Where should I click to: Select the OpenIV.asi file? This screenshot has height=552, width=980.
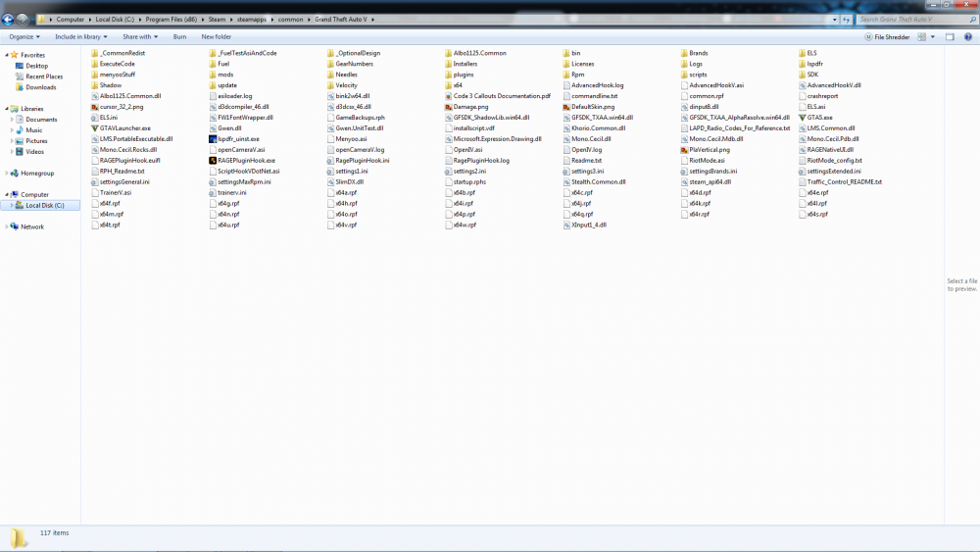[x=464, y=150]
